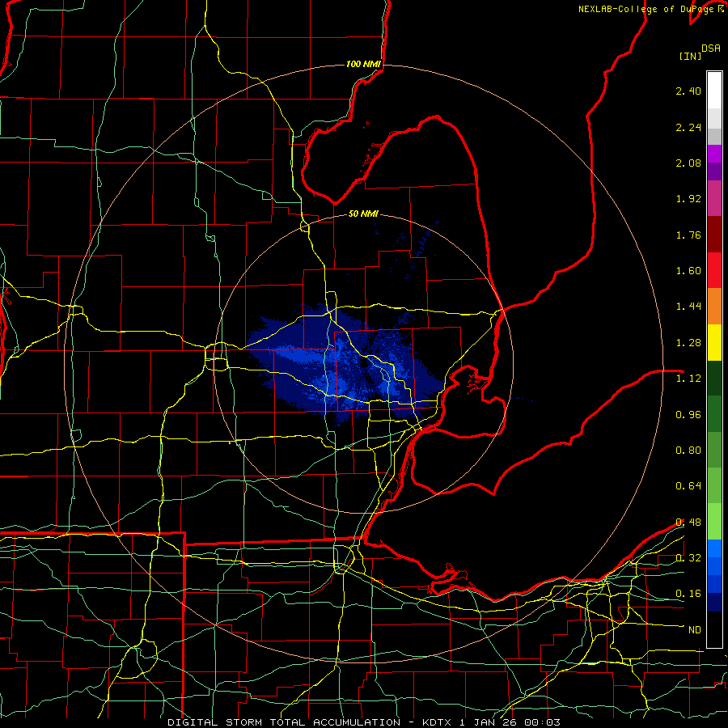Click the 1.92 legend value
728x728 pixels.
pyautogui.click(x=688, y=199)
